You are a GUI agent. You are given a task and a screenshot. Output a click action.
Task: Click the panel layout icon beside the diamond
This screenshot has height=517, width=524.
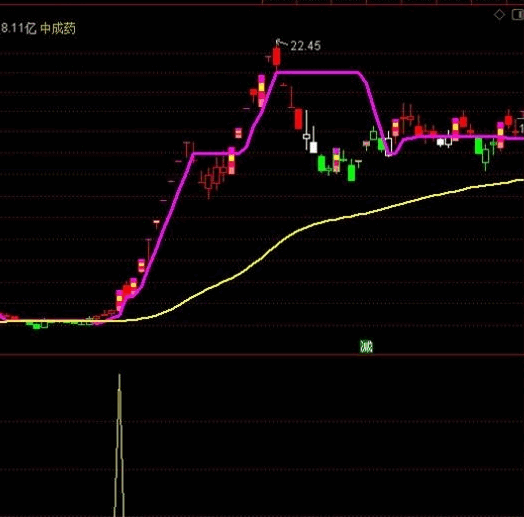click(518, 14)
